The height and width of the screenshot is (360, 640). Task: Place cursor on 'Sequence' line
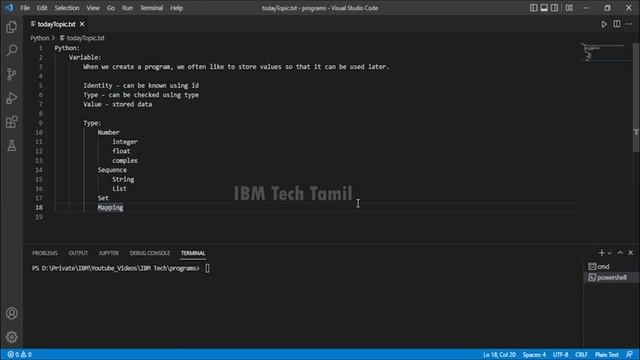click(x=112, y=170)
